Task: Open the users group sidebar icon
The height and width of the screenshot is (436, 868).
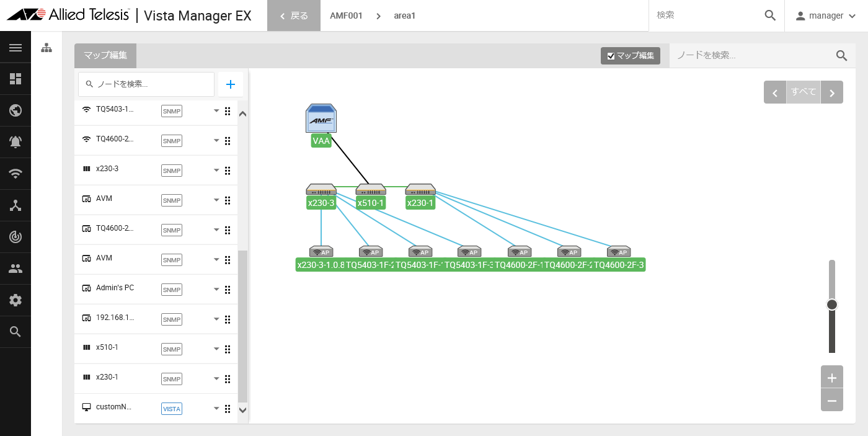Action: click(x=15, y=269)
